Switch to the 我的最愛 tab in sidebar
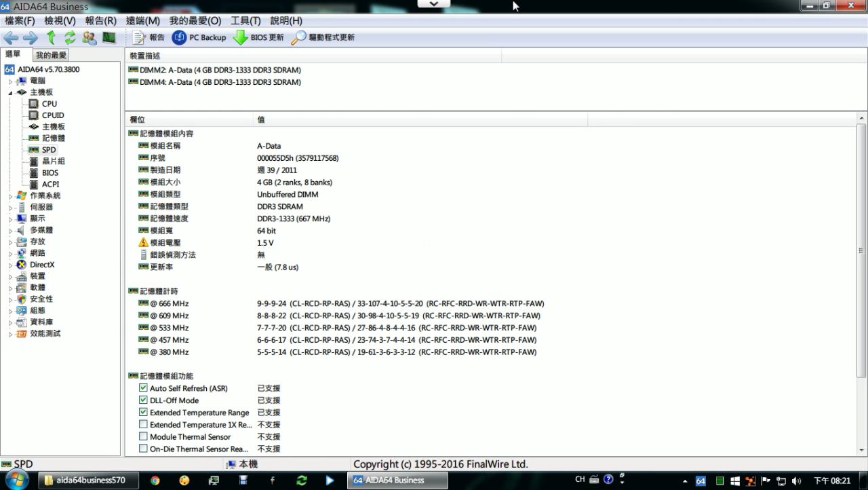 point(52,55)
